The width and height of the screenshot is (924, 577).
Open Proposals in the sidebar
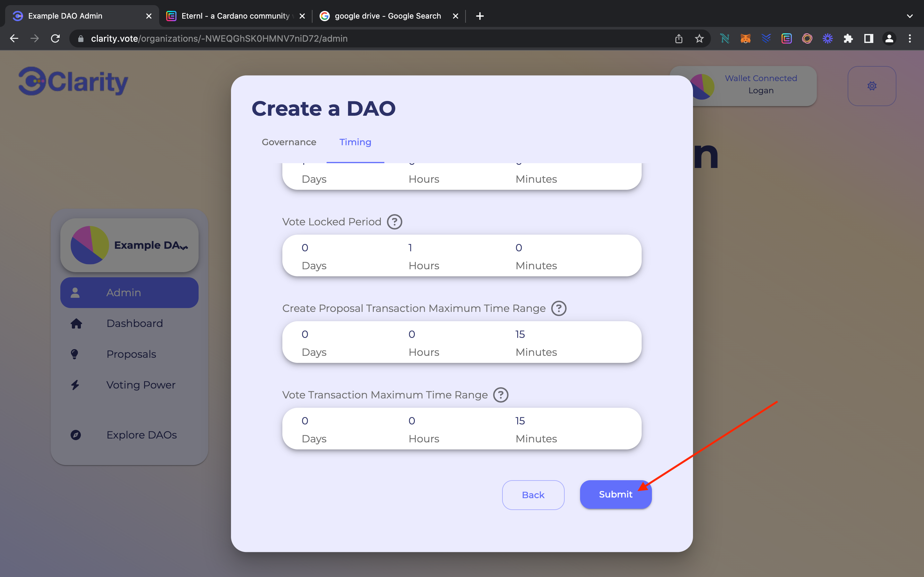pyautogui.click(x=131, y=354)
